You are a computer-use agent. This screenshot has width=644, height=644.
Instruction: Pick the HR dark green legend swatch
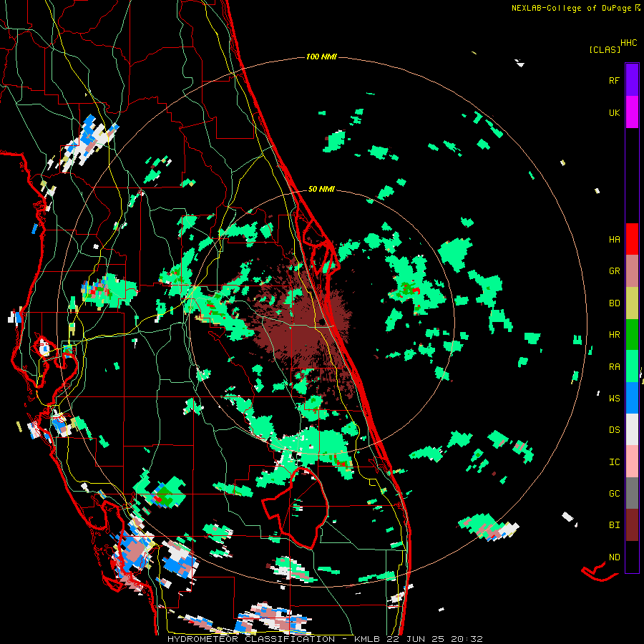click(632, 335)
